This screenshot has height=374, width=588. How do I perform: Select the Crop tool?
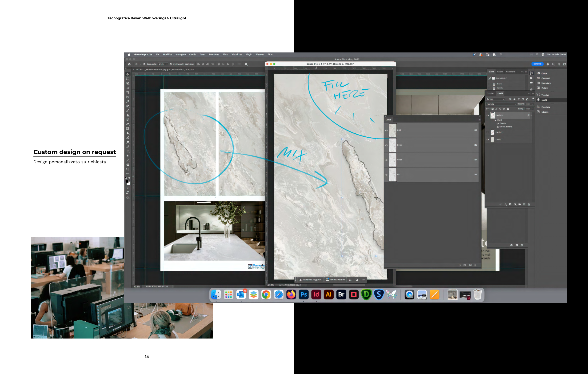[x=128, y=92]
